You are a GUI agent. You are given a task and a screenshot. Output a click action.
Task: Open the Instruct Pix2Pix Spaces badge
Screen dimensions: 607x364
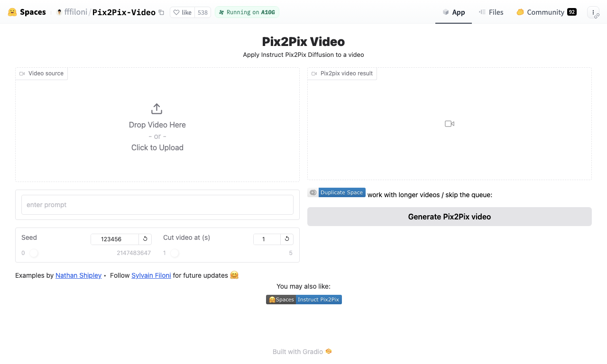click(304, 300)
